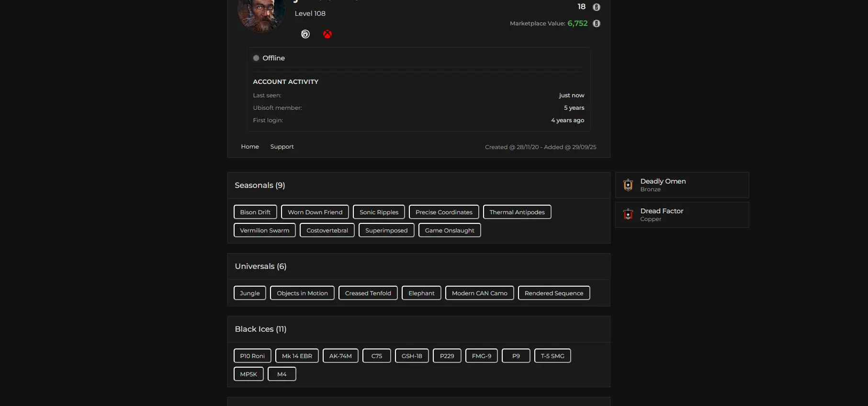The height and width of the screenshot is (406, 868).
Task: Choose the Sonic Ripples seasonal tag
Action: [379, 212]
